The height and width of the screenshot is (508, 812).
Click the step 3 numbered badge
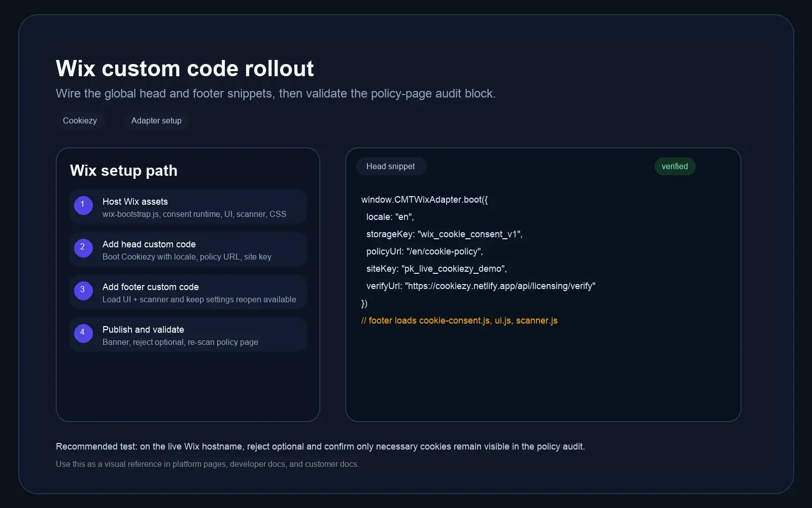tap(83, 291)
